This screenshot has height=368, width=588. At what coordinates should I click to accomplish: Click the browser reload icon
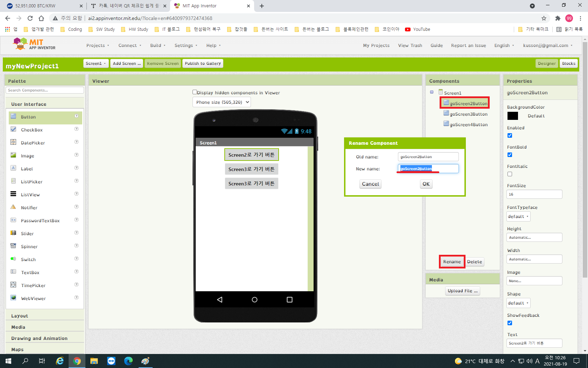tap(30, 18)
